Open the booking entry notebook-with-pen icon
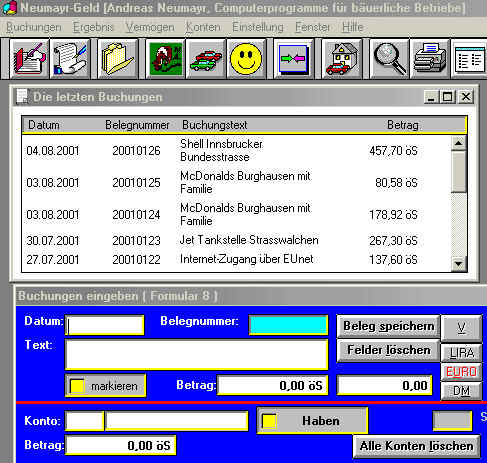Screen dimensions: 487x463 pyautogui.click(x=29, y=59)
